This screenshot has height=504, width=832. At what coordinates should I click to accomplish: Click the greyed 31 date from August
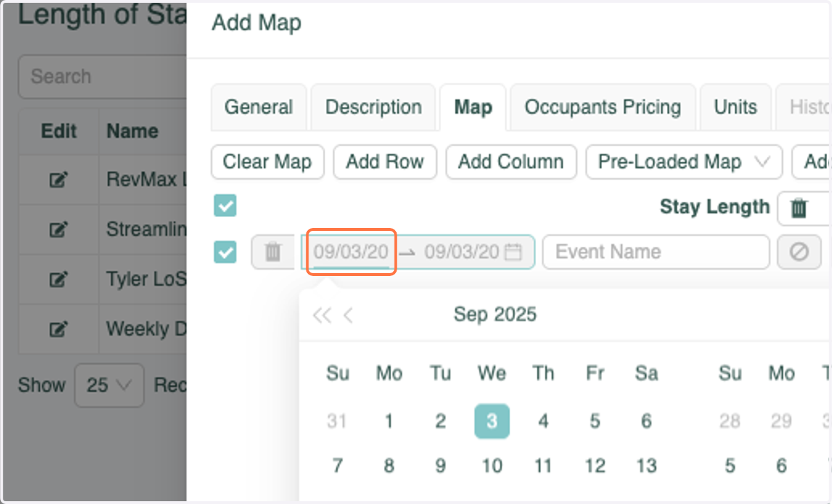click(x=338, y=421)
